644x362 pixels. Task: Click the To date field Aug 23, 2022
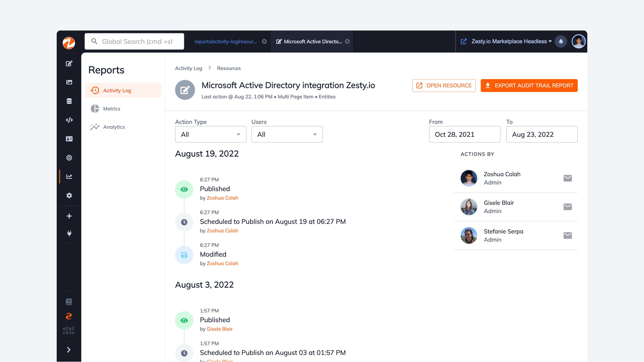pos(542,134)
